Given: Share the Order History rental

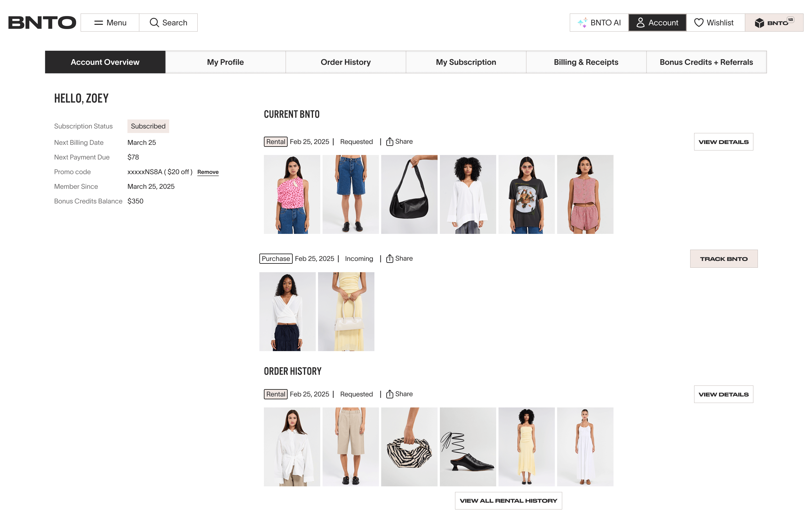Looking at the screenshot, I should [x=399, y=394].
